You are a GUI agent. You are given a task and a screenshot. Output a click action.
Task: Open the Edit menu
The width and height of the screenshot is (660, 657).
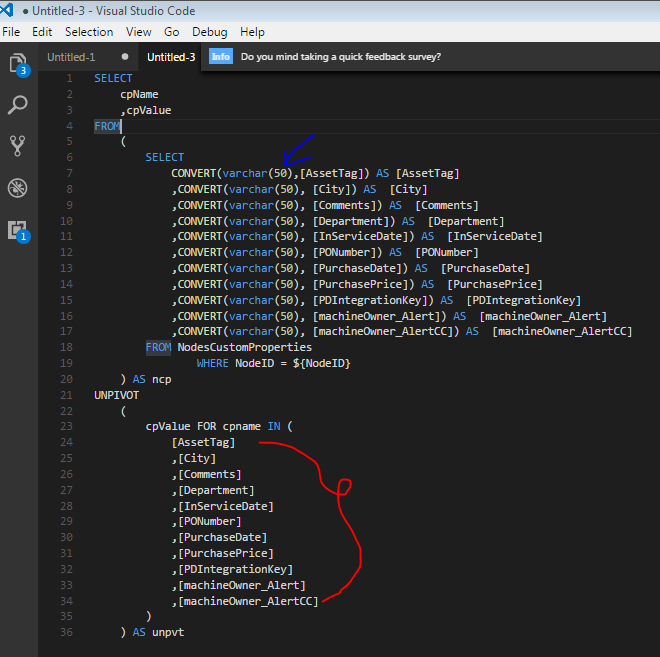(x=42, y=32)
